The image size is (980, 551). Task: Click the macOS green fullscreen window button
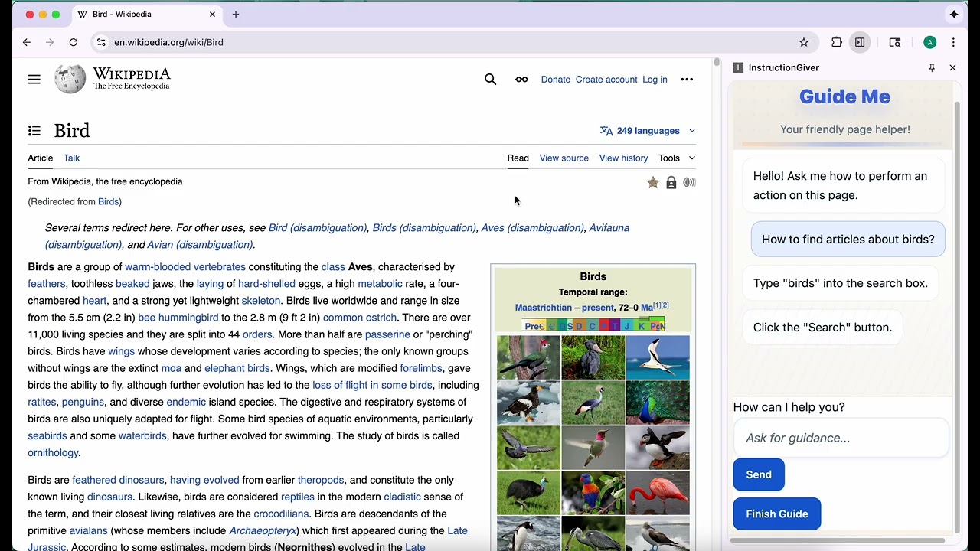56,15
